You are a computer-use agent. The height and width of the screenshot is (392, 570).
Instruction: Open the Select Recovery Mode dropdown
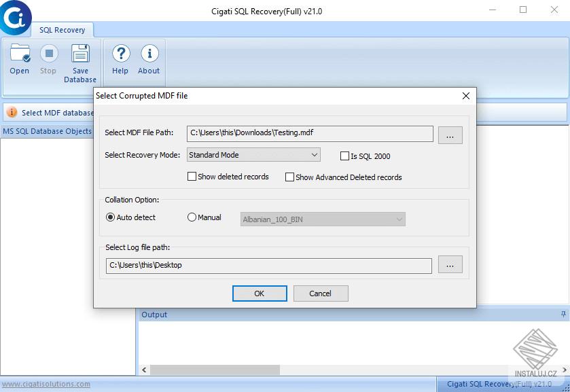click(x=253, y=154)
